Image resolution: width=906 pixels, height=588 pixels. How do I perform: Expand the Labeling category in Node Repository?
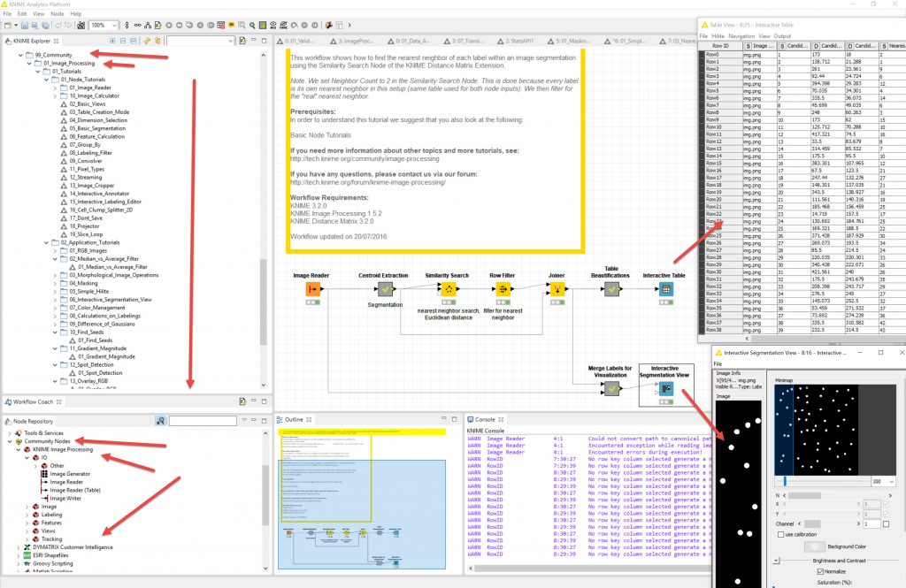point(27,514)
